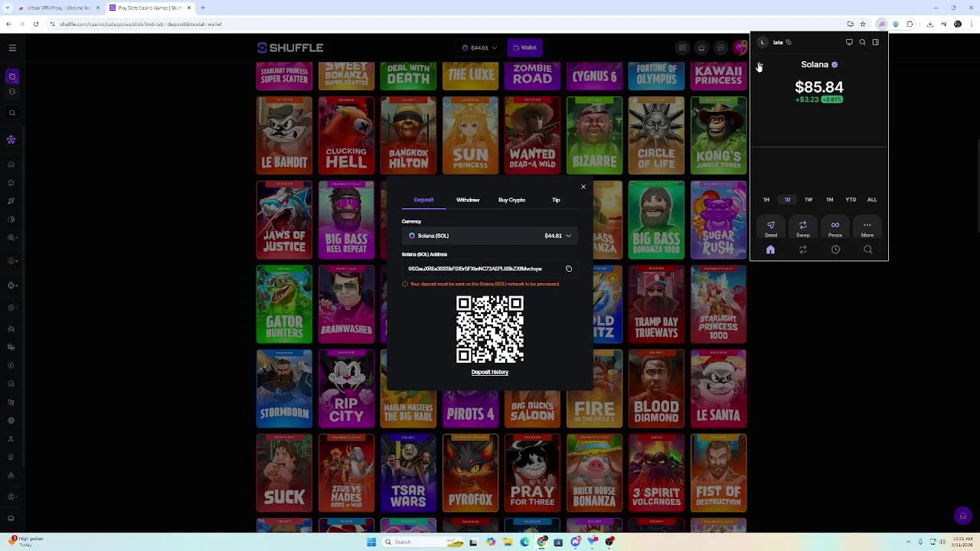Image resolution: width=980 pixels, height=551 pixels.
Task: Switch to the Buy Crypto tab
Action: [x=511, y=200]
